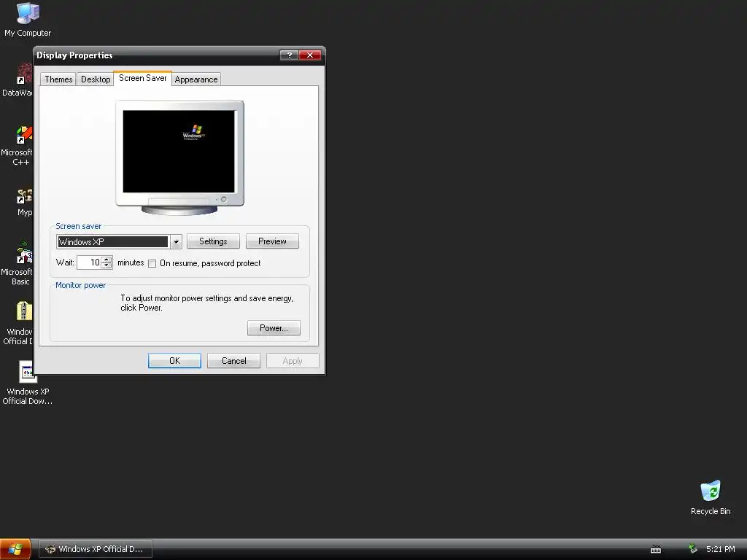The height and width of the screenshot is (560, 747).
Task: Enable On resume, password protect checkbox
Action: pos(152,263)
